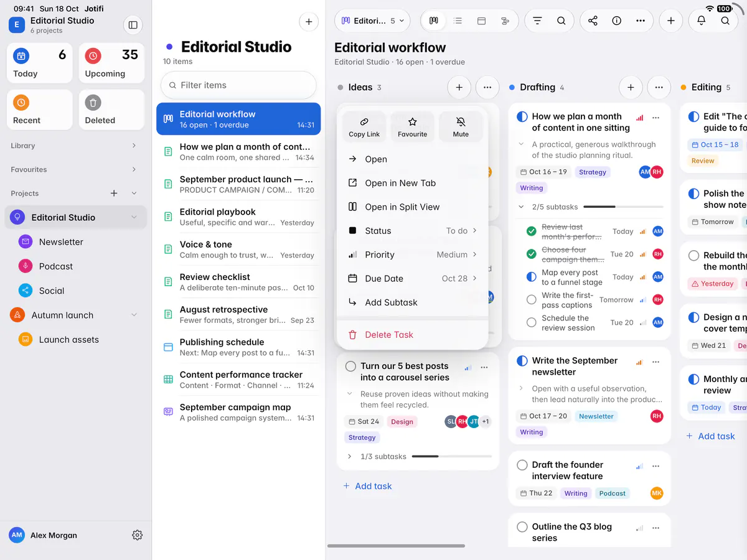
Task: Complete 'Turn our 5 best posts' task
Action: pyautogui.click(x=350, y=366)
